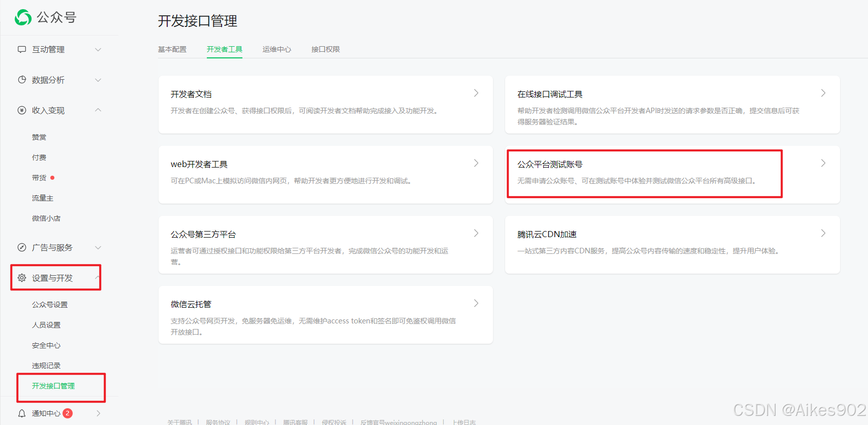Click the 数据分析 menu label
Viewport: 868px width, 425px height.
[48, 80]
